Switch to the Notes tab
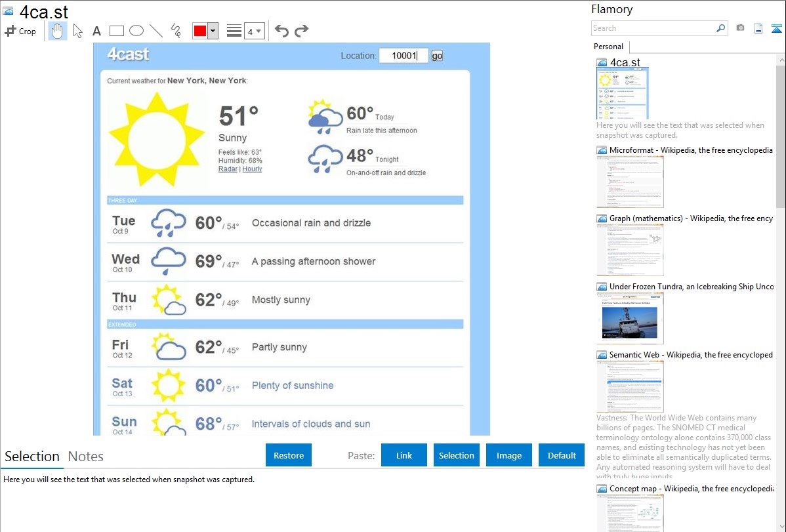Screen dimensions: 786x532 point(86,457)
